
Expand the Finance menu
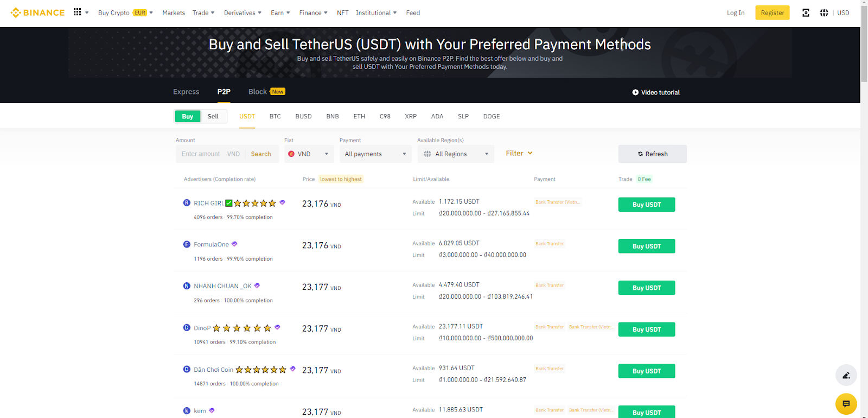pyautogui.click(x=313, y=12)
